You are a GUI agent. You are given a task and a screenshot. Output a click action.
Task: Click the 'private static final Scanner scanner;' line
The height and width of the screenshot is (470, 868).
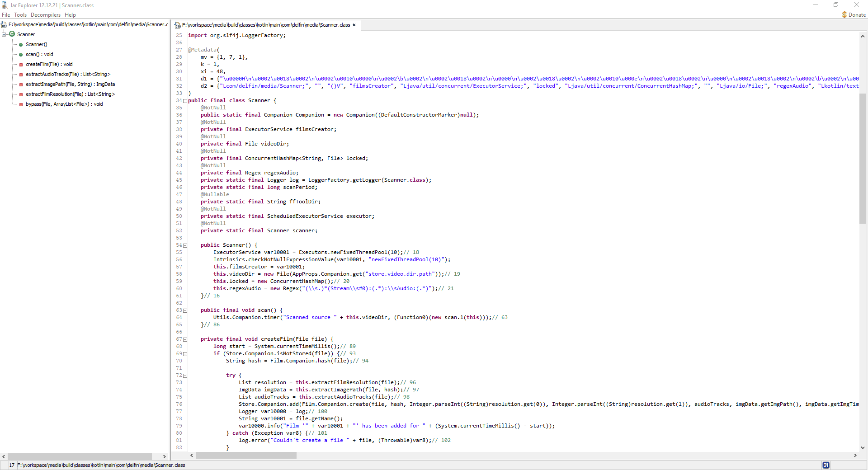[x=259, y=230]
